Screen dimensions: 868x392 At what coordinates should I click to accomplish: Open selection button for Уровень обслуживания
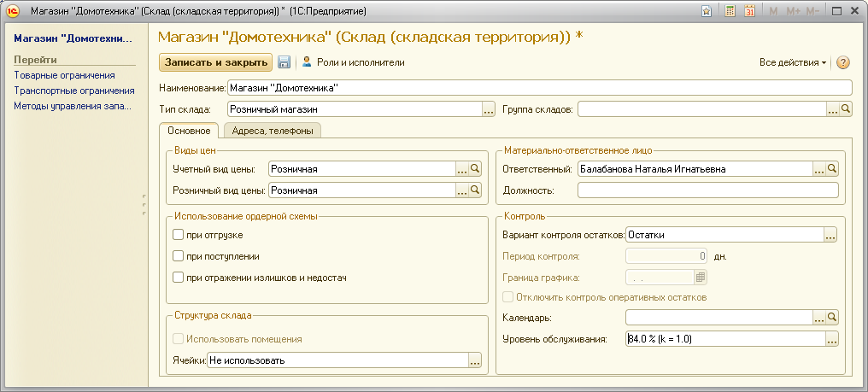pyautogui.click(x=832, y=339)
